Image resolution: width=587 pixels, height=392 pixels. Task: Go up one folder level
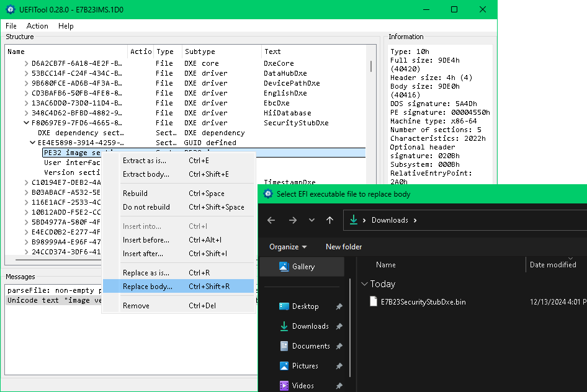pos(329,220)
